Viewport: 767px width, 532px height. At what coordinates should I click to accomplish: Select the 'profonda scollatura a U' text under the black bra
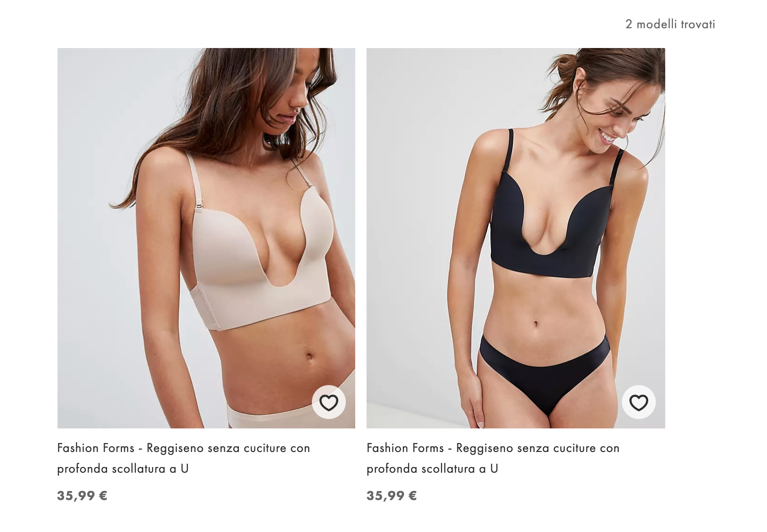tap(432, 469)
